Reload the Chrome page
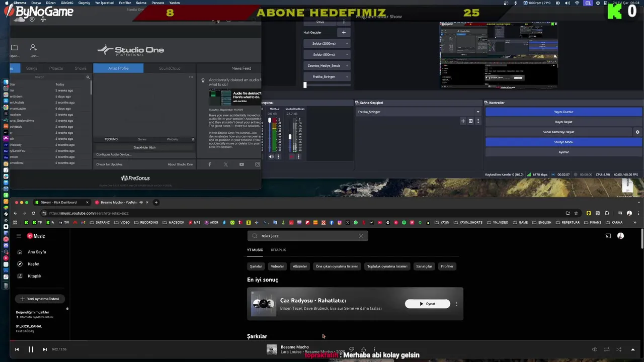The image size is (644, 362). tap(33, 213)
